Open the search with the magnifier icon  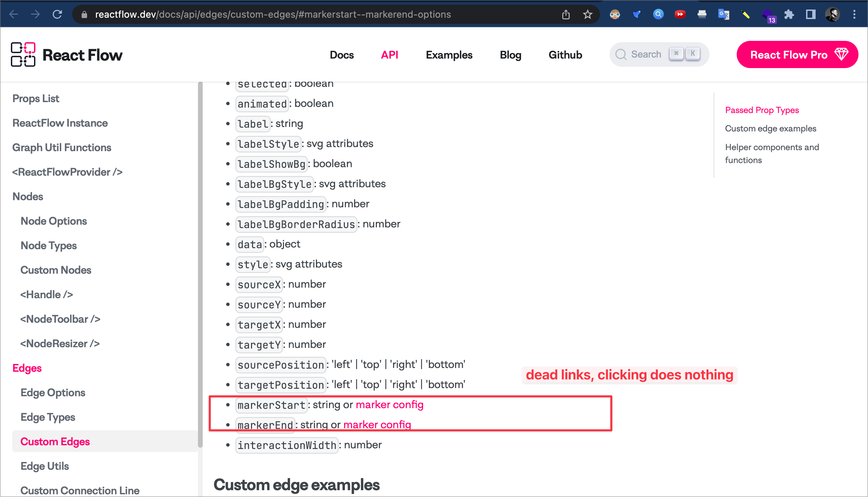[x=621, y=54]
